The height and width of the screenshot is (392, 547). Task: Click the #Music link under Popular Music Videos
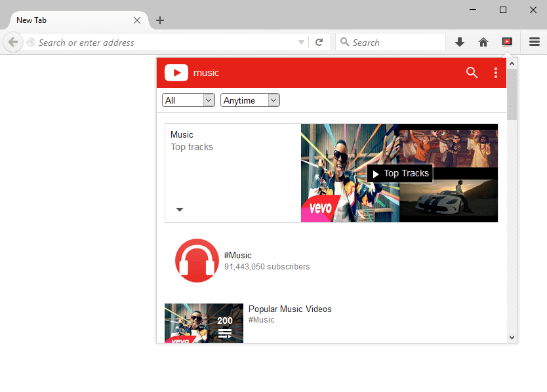click(x=261, y=320)
